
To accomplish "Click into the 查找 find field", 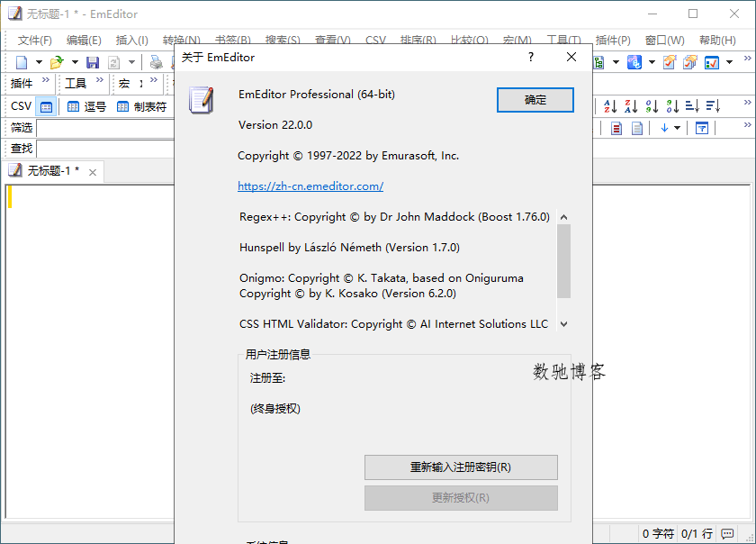I will click(x=105, y=149).
